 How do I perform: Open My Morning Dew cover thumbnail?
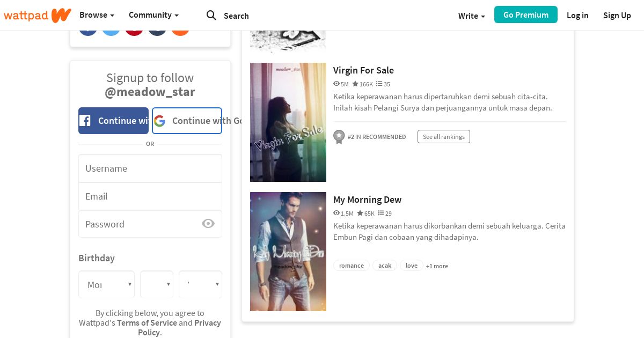[288, 252]
